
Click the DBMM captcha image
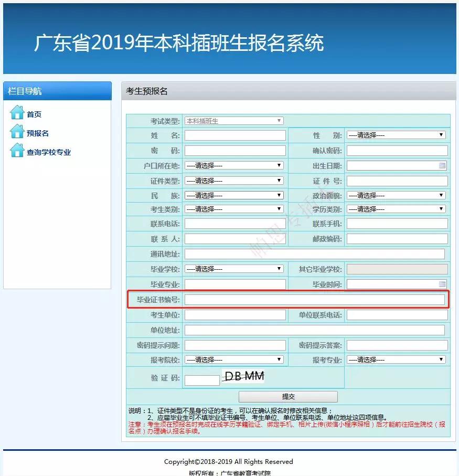click(243, 376)
